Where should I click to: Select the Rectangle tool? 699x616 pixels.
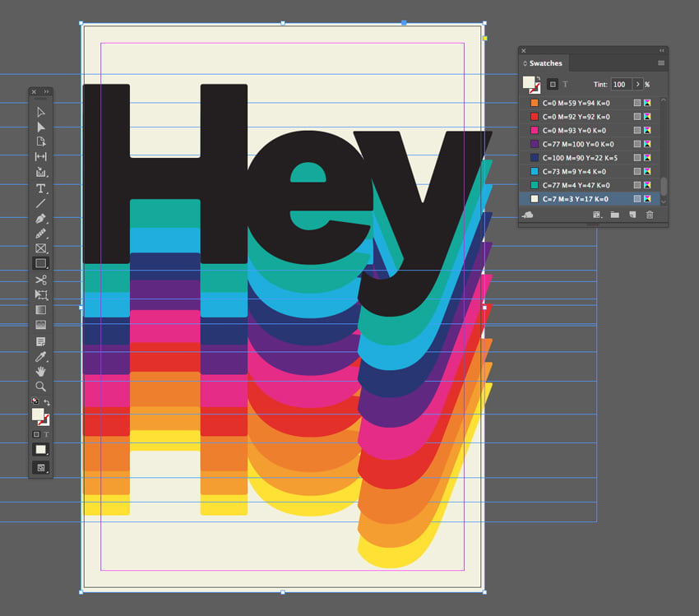click(40, 263)
